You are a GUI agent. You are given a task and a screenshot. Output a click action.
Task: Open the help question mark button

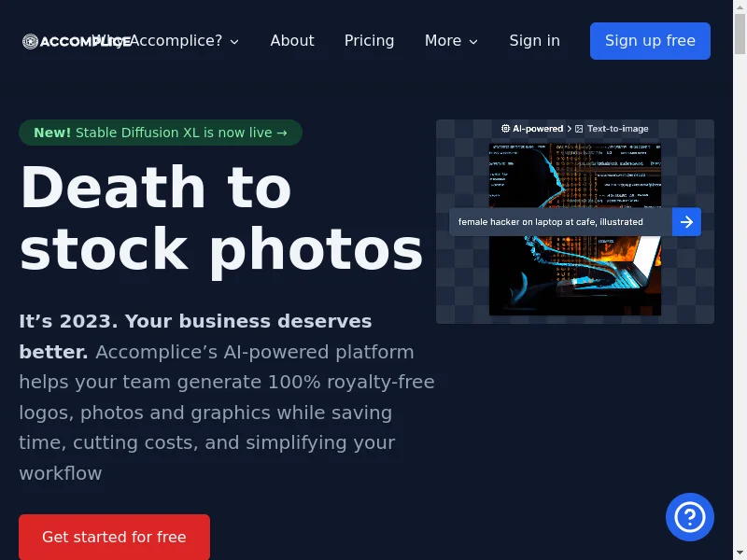pyautogui.click(x=689, y=517)
